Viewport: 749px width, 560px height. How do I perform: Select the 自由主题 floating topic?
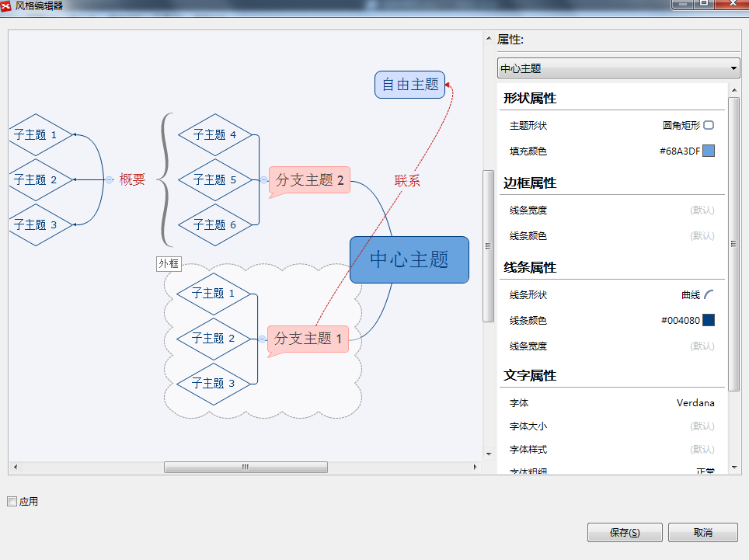pos(409,84)
